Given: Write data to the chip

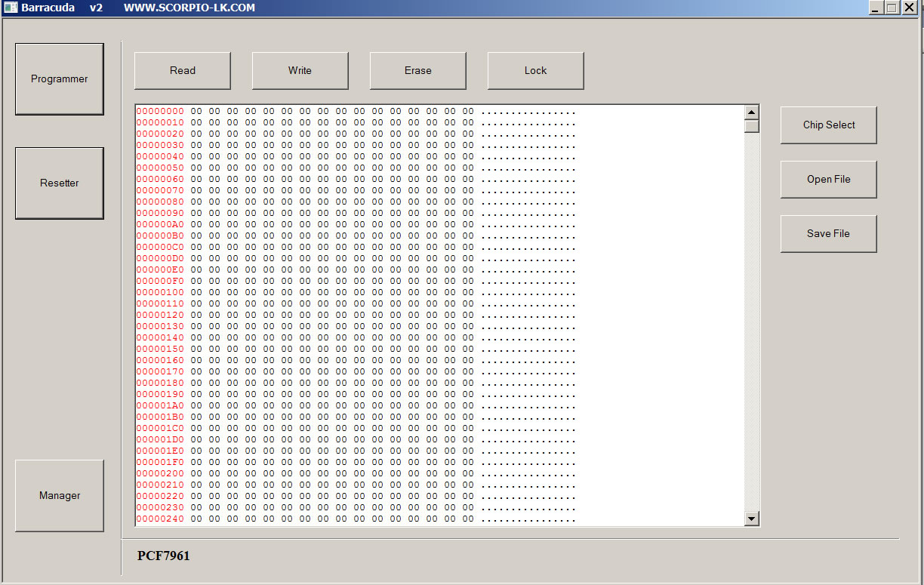Looking at the screenshot, I should [x=300, y=70].
